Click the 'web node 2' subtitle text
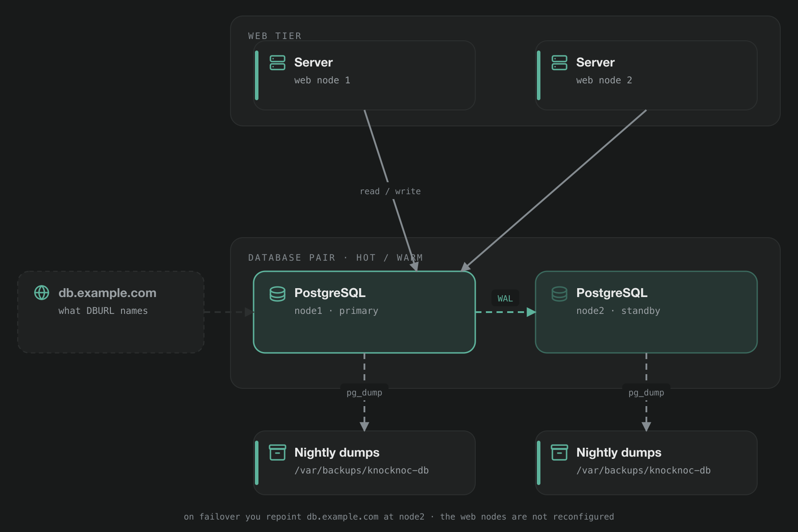This screenshot has height=532, width=798. click(x=604, y=80)
